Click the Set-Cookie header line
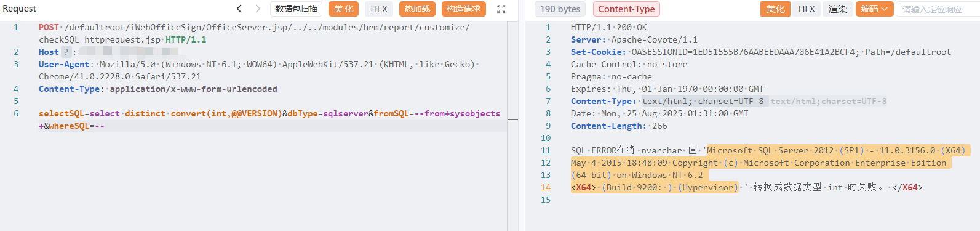This screenshot has height=231, width=980. click(x=761, y=52)
